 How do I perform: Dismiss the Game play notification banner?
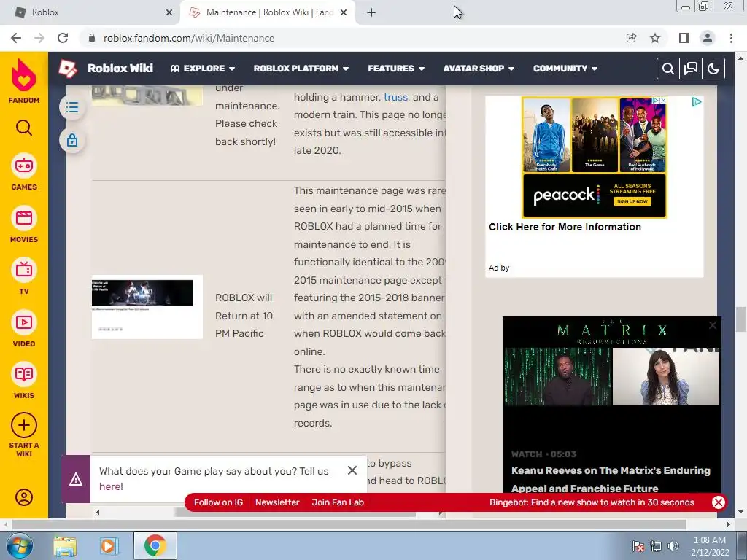point(352,470)
